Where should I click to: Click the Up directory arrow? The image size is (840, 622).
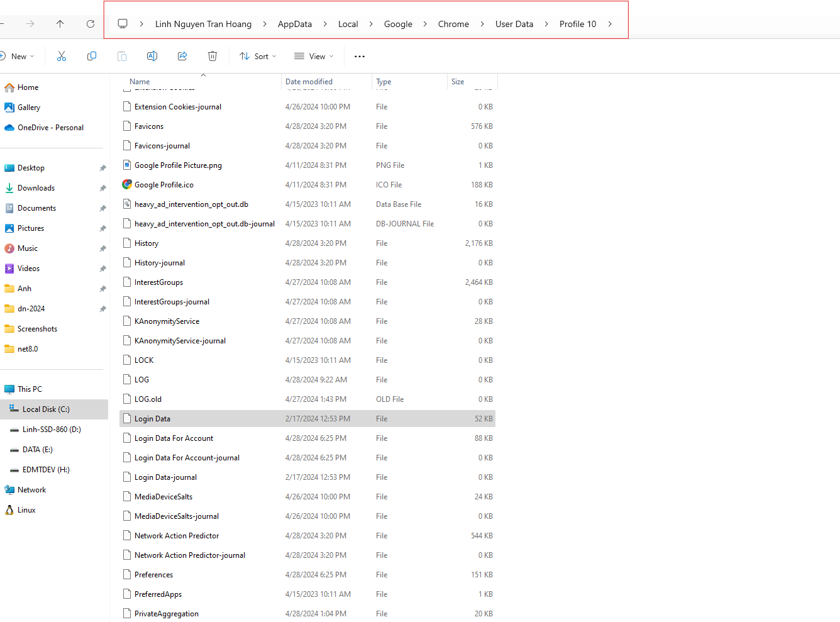click(60, 24)
